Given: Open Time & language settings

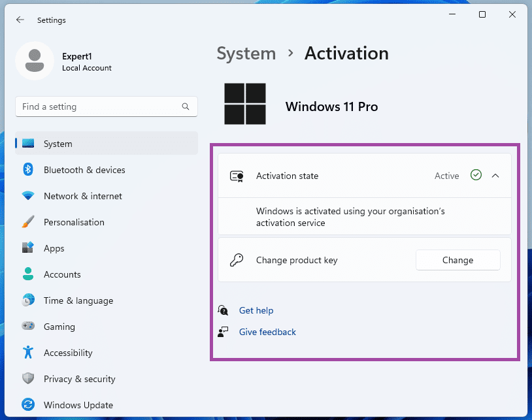Looking at the screenshot, I should 107,300.
